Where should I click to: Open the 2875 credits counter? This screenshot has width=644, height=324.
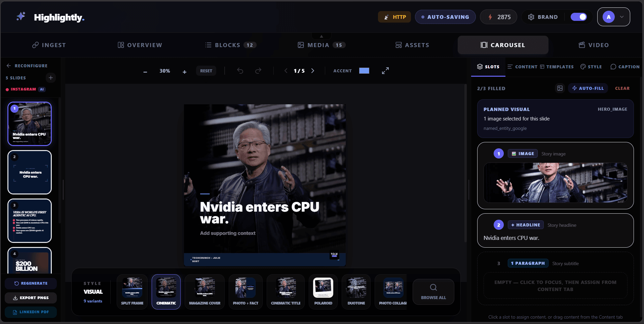[498, 17]
